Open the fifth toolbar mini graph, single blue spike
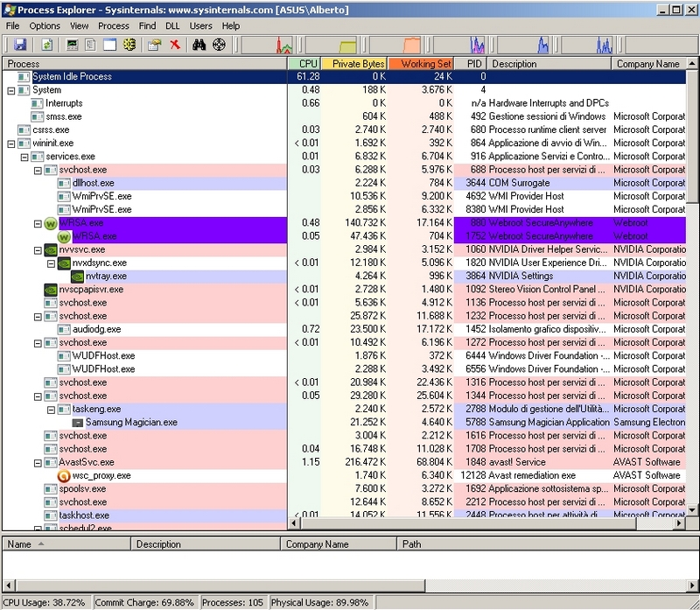 (522, 46)
